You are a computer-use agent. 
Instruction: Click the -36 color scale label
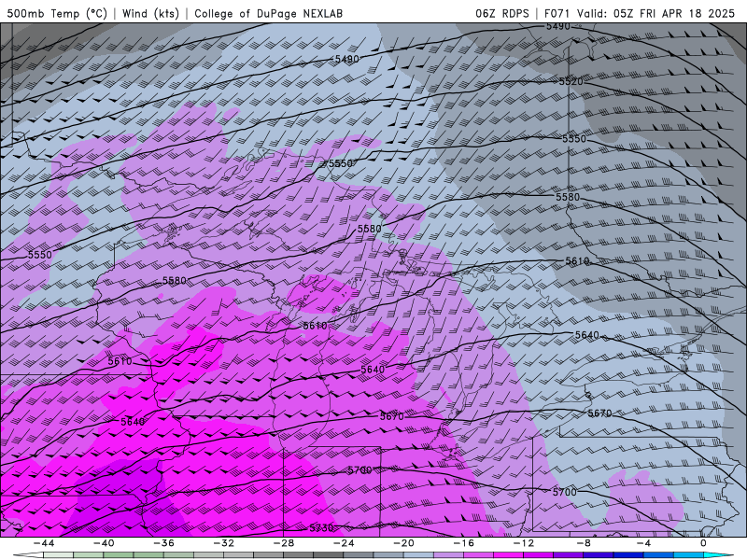point(163,543)
